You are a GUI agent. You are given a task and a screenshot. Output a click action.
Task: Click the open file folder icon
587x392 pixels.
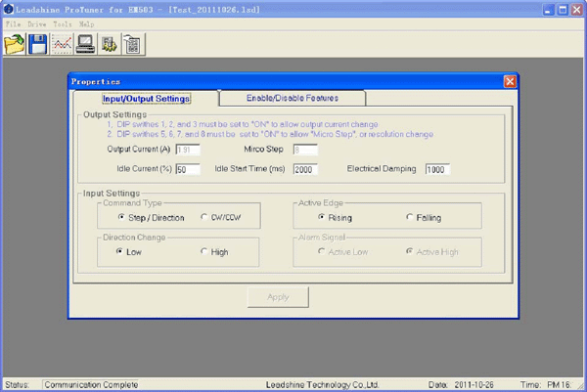tap(15, 43)
